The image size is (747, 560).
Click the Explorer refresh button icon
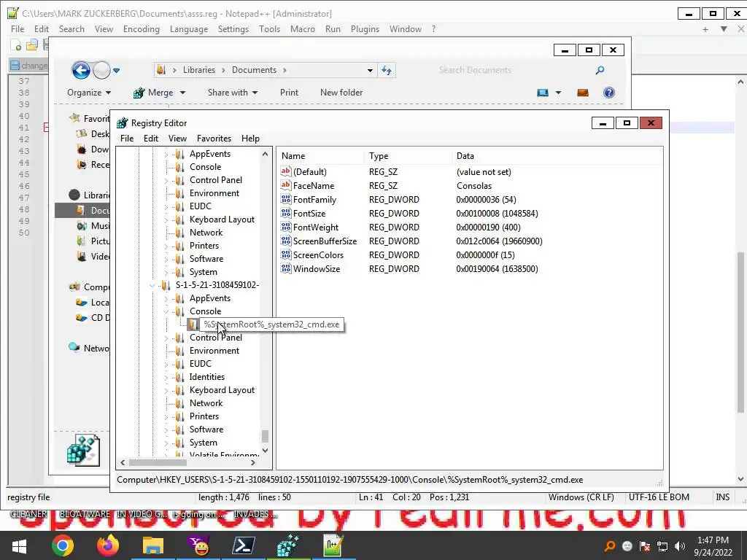[x=387, y=71]
